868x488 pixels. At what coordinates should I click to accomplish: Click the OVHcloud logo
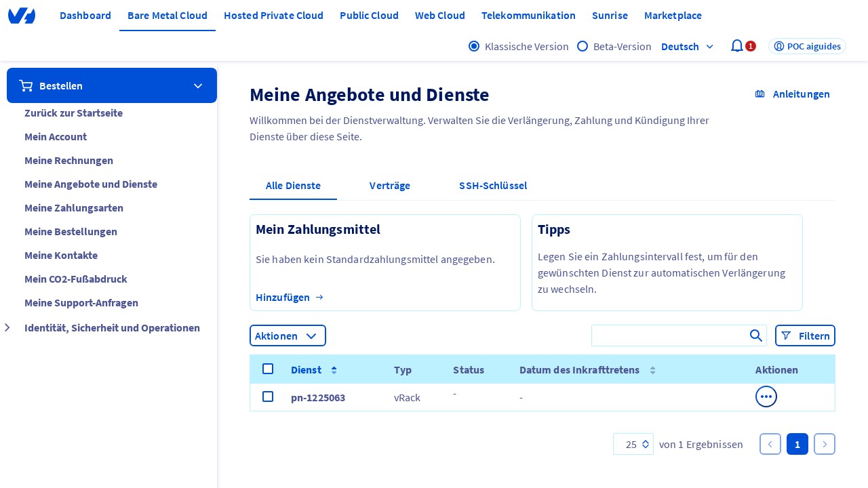point(22,15)
